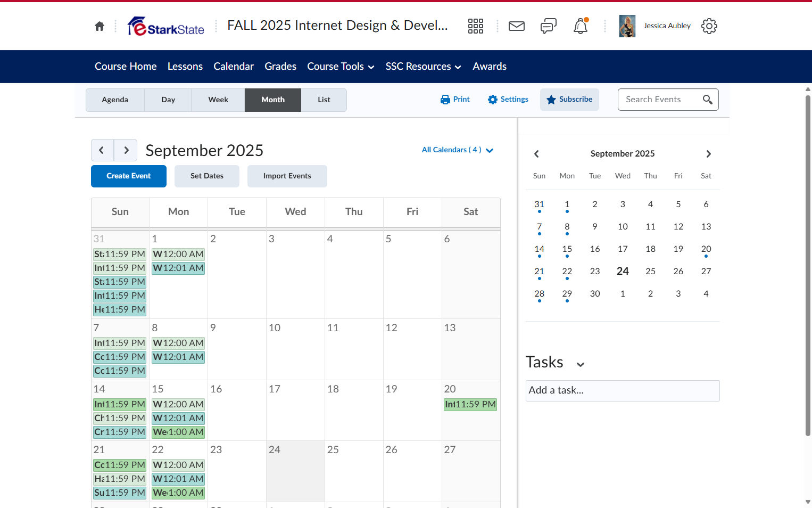
Task: Click the Set Dates button
Action: coord(207,176)
